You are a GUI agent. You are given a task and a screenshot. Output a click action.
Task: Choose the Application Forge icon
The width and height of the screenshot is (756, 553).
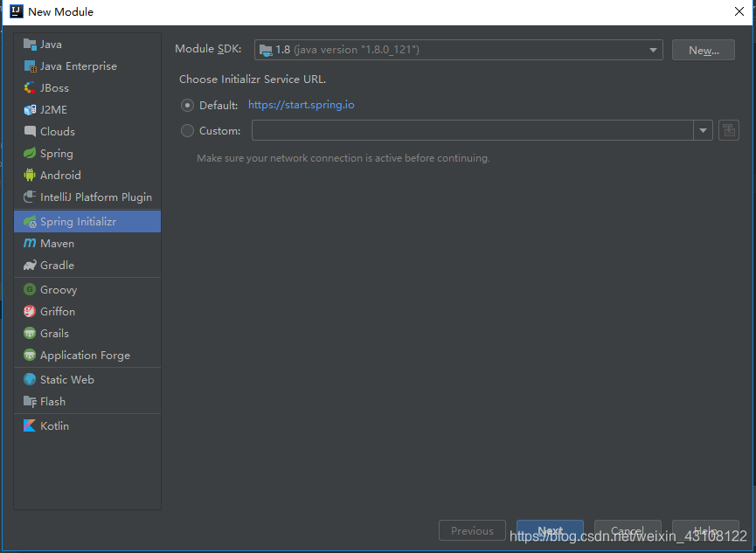point(30,356)
